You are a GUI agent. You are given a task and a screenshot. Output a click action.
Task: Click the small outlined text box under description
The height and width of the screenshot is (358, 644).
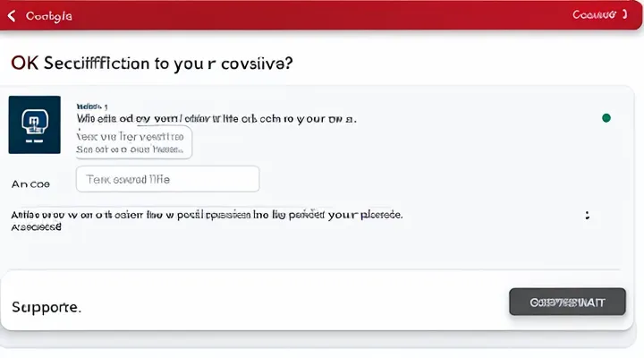point(133,142)
